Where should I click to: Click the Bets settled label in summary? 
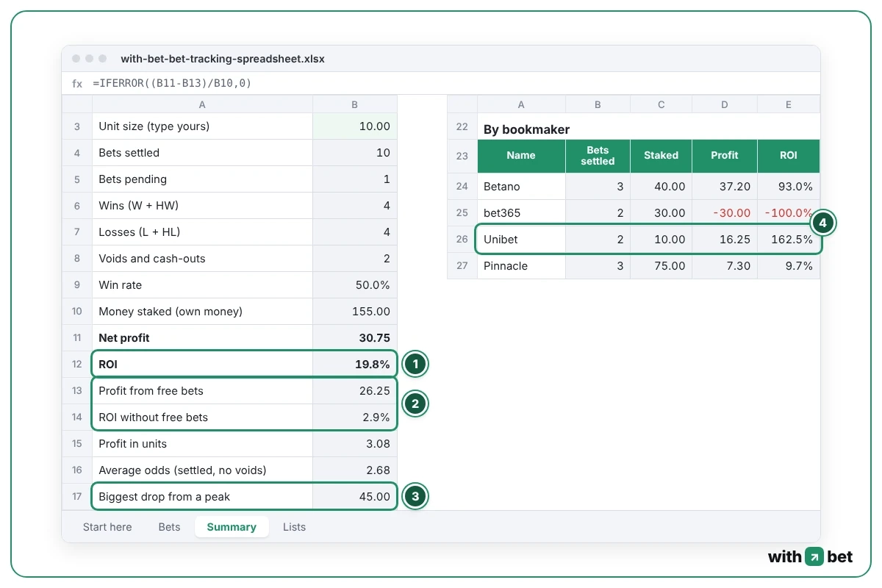(x=129, y=153)
